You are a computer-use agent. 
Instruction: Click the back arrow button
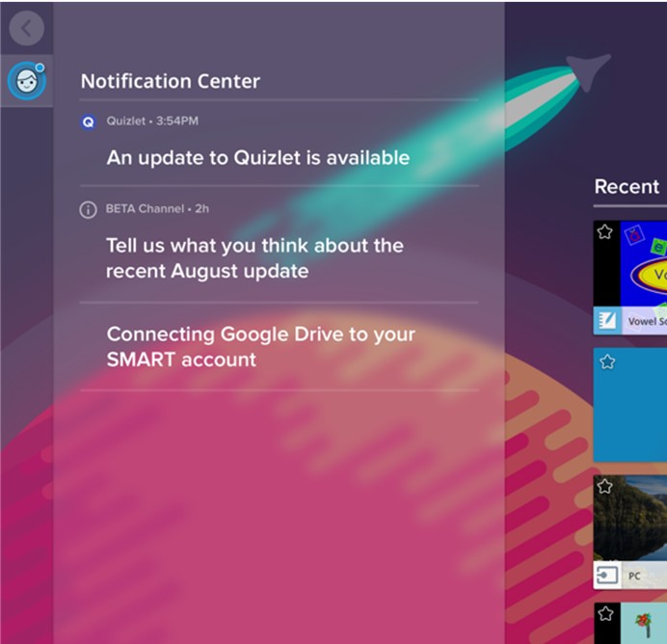tap(26, 28)
